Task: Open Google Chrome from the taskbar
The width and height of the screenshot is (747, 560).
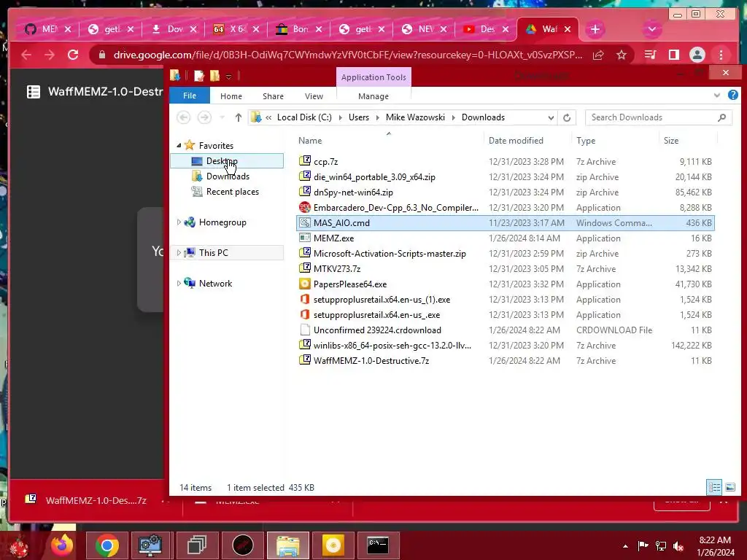Action: [x=107, y=545]
